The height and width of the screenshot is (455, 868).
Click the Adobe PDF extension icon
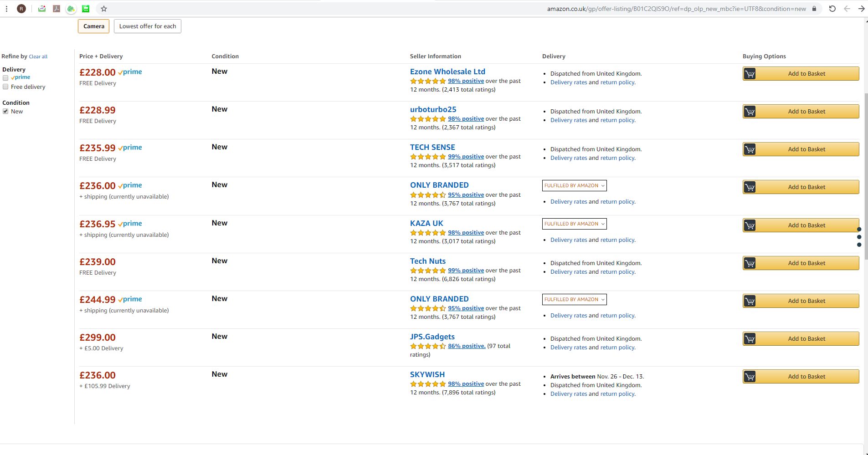[56, 9]
